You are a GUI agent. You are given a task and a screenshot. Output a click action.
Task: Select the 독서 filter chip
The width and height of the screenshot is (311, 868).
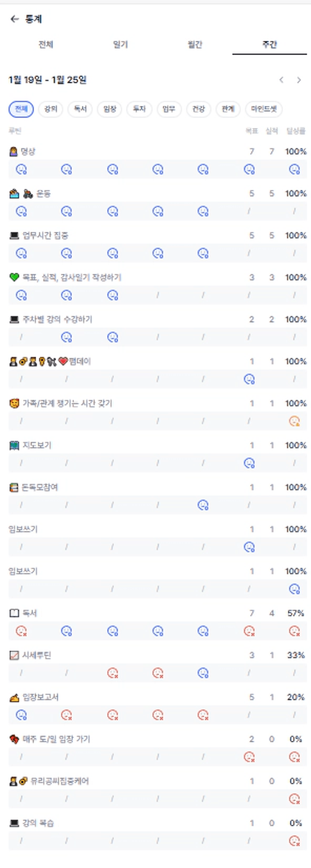pos(80,109)
